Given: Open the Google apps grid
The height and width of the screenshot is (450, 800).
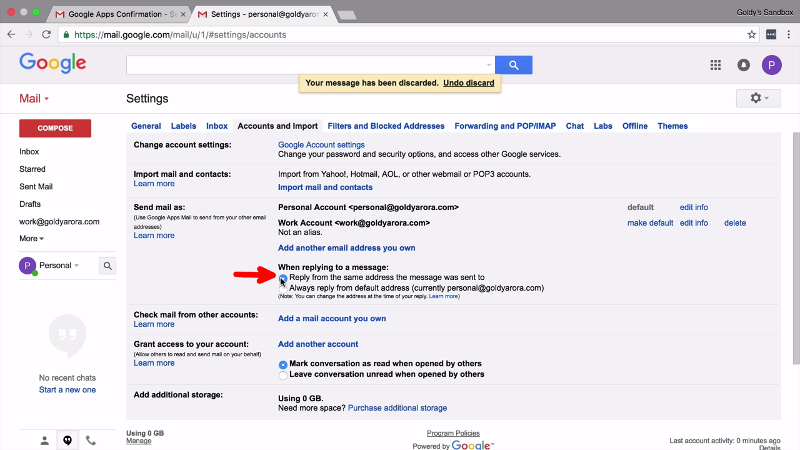Looking at the screenshot, I should (715, 65).
